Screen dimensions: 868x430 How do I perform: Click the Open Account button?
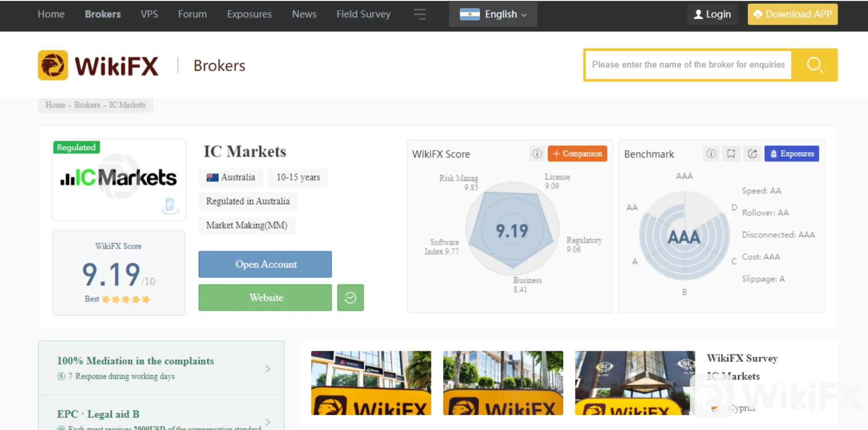(265, 264)
